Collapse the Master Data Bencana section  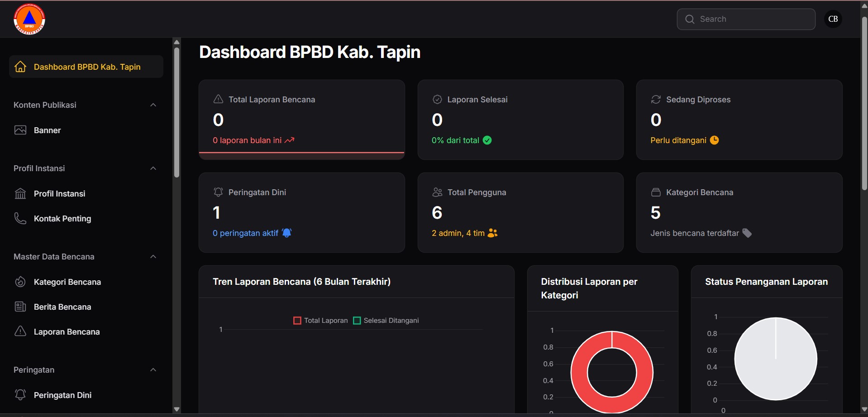click(x=153, y=257)
